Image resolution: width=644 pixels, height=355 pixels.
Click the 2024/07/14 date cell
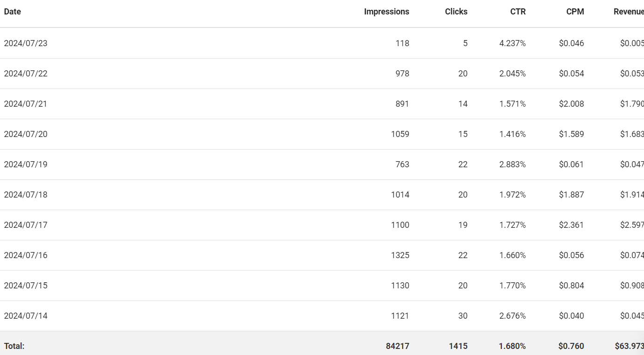tap(26, 316)
